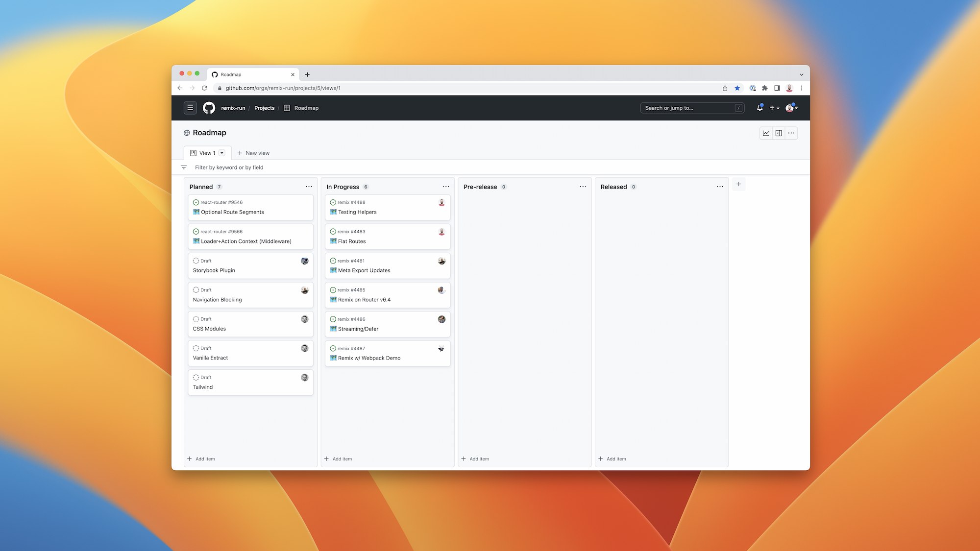The height and width of the screenshot is (551, 980).
Task: Open the plus create-new dropdown in header
Action: tap(774, 108)
